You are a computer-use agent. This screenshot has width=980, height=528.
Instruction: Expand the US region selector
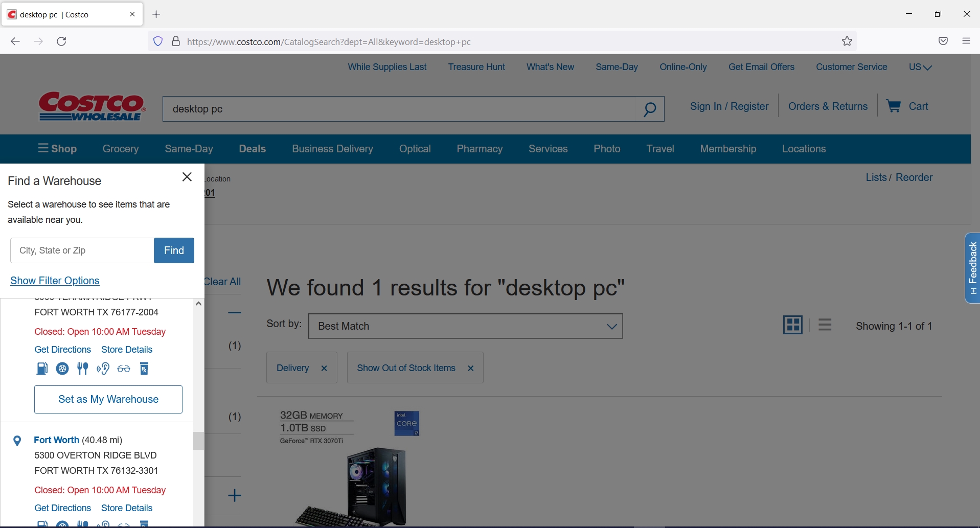point(920,67)
